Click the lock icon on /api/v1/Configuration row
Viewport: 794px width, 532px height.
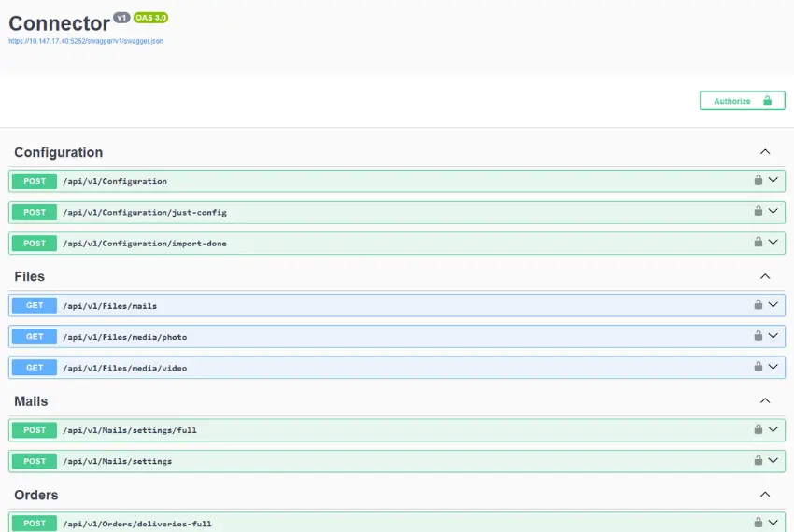(x=759, y=180)
